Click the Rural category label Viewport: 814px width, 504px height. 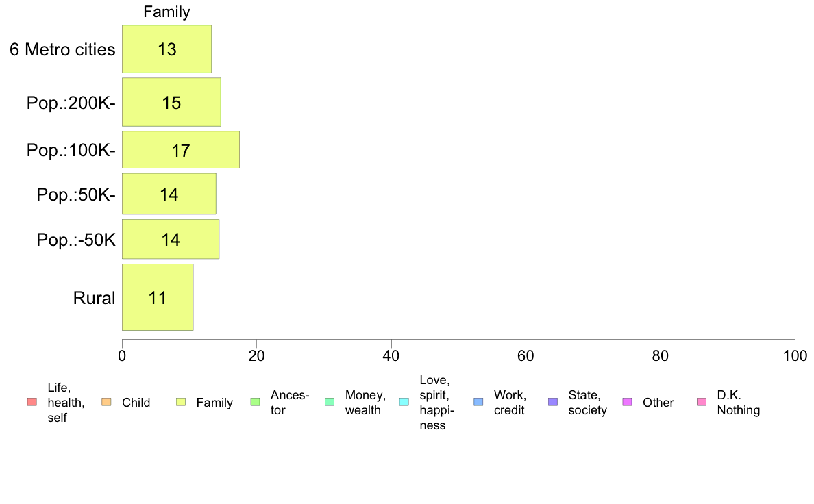pos(94,298)
